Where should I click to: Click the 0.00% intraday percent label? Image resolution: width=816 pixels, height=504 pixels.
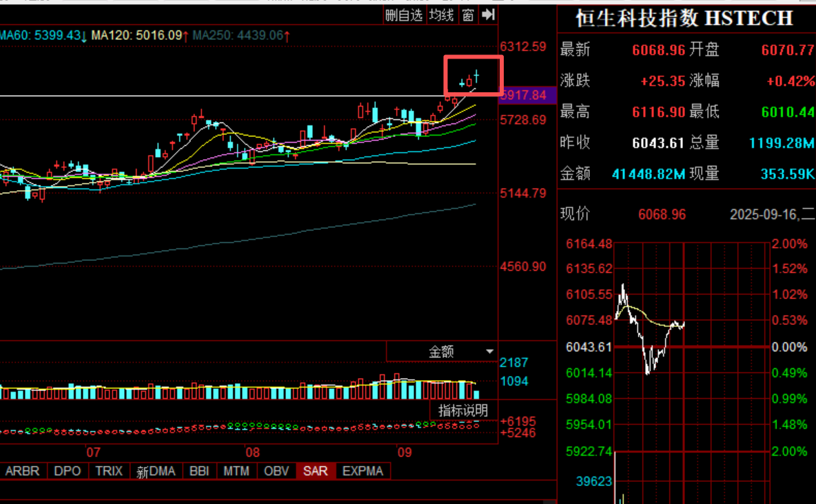789,347
